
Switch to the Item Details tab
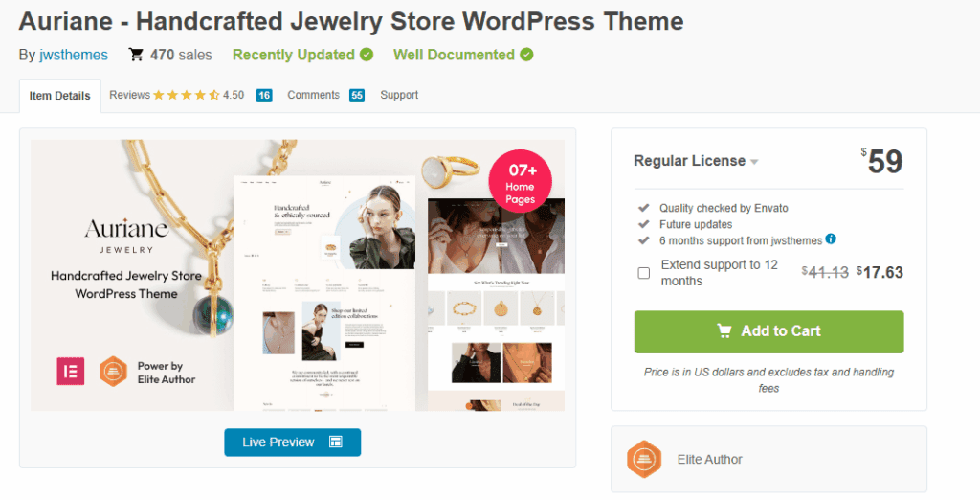pyautogui.click(x=60, y=96)
